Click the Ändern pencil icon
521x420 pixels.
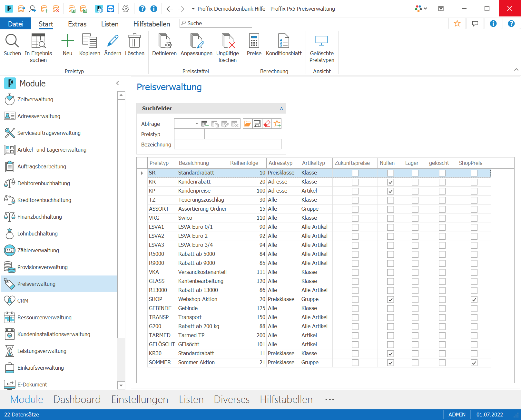pyautogui.click(x=113, y=41)
